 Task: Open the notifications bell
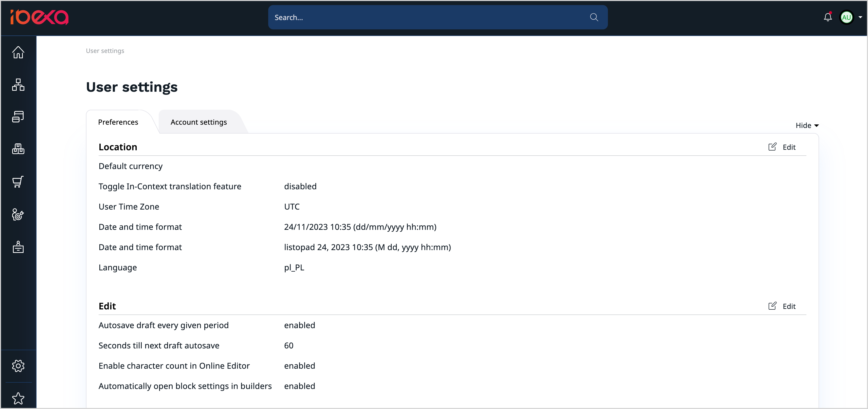[x=827, y=17]
